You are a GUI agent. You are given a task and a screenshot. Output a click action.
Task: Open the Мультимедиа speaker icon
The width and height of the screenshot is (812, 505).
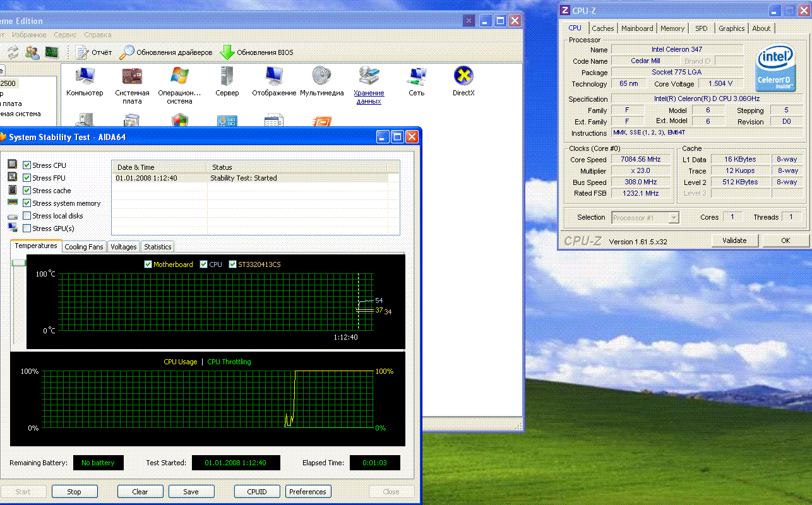click(321, 77)
